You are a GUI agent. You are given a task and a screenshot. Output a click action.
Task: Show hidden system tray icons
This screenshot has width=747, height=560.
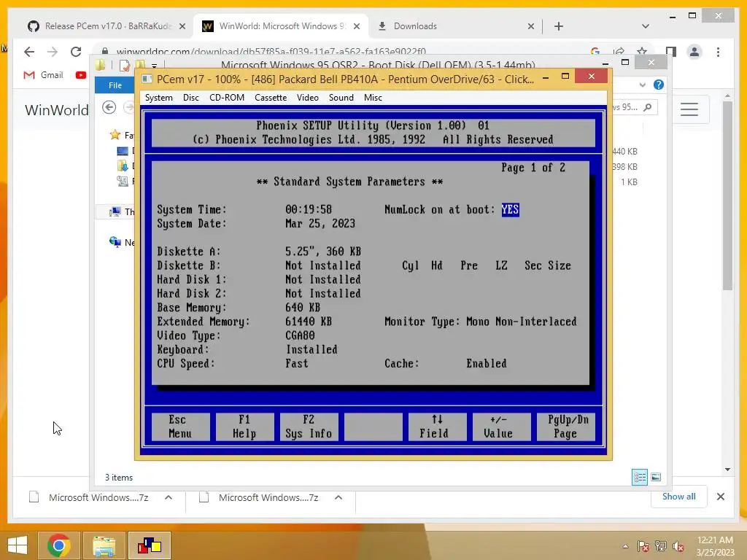point(625,546)
